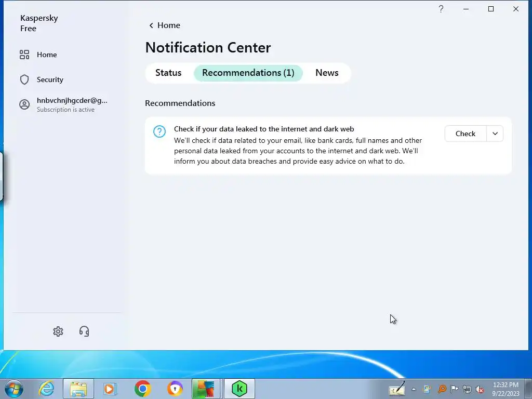The image size is (532, 399).
Task: Open Avast Secure Browser taskbar icon
Action: coord(175,389)
